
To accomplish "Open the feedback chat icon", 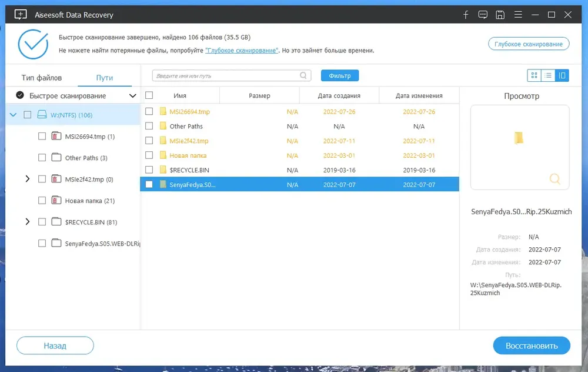I will (483, 15).
